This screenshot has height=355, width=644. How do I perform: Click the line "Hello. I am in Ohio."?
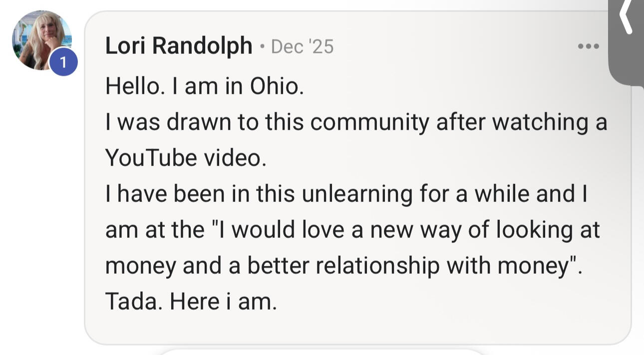(x=205, y=87)
